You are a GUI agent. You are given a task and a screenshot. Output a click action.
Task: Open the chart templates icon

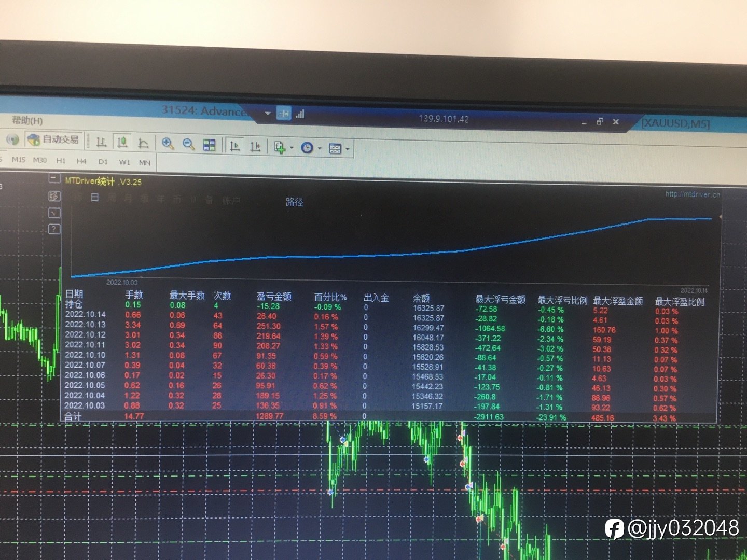click(x=335, y=149)
